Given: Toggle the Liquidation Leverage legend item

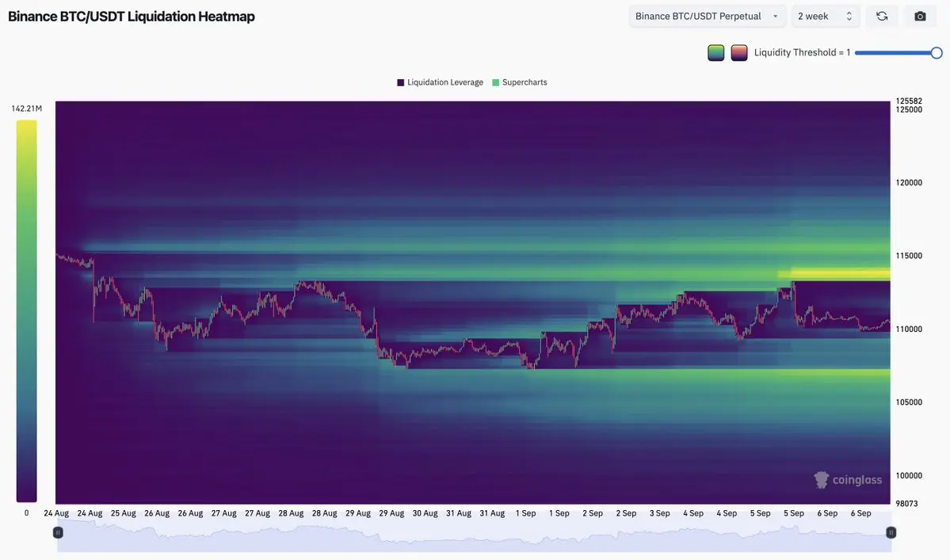Looking at the screenshot, I should click(440, 82).
